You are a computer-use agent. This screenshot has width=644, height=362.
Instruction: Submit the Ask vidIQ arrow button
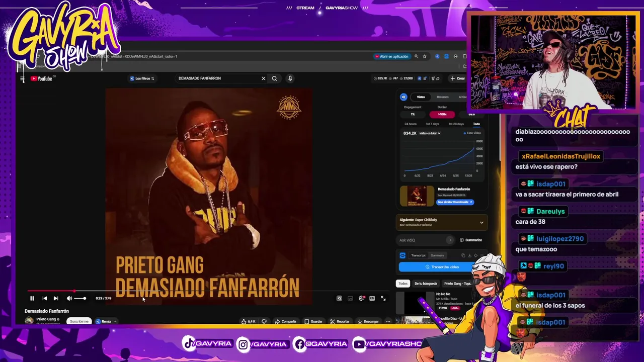pos(450,240)
